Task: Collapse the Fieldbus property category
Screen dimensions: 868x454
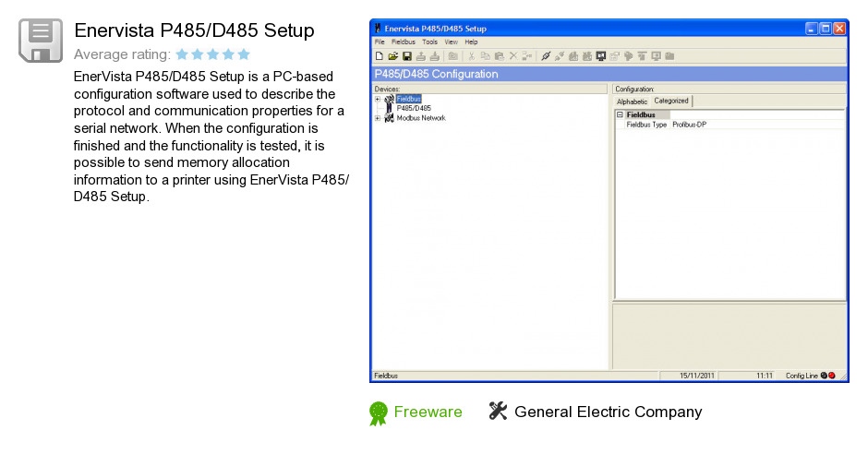Action: [620, 114]
